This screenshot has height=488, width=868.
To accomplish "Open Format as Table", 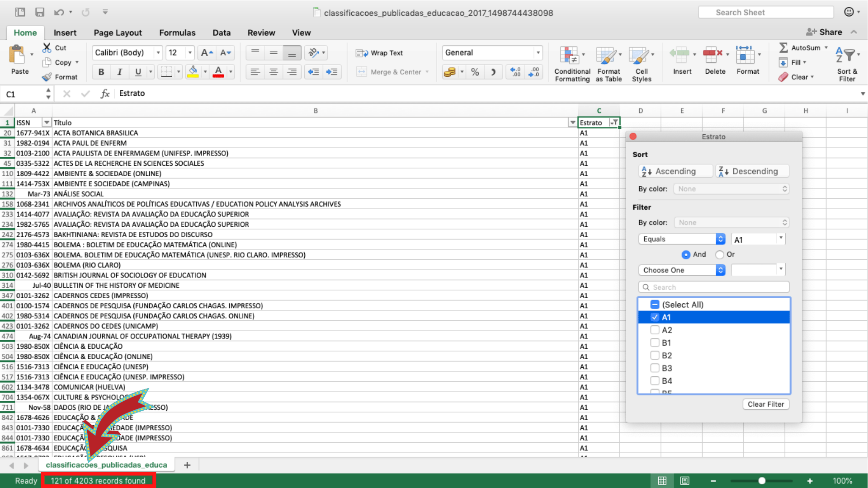I will point(606,56).
